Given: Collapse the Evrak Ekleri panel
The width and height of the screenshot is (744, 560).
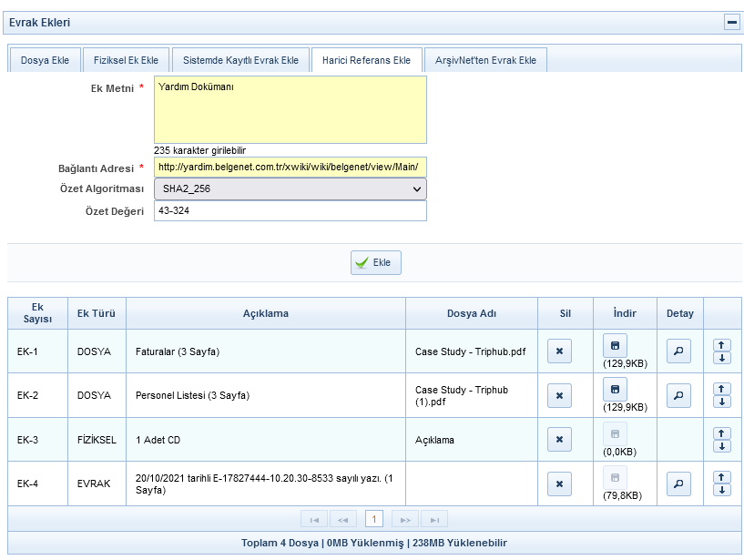Looking at the screenshot, I should pos(731,23).
